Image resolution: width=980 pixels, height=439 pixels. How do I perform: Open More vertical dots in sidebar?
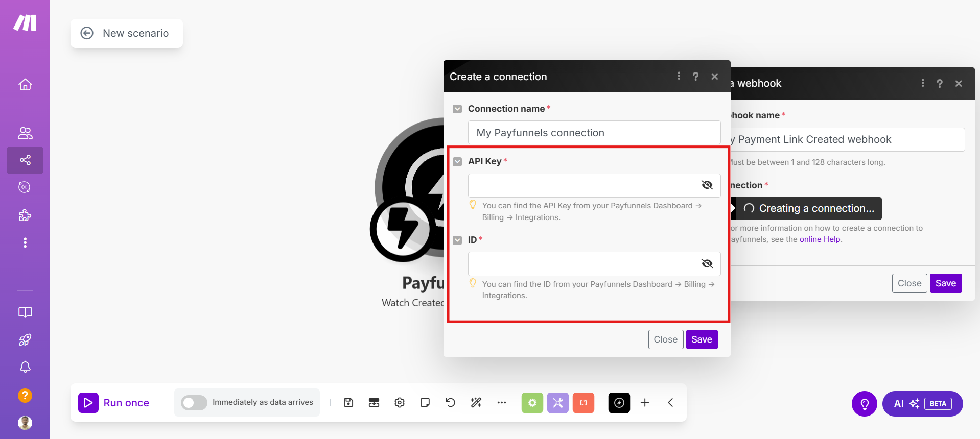pos(25,242)
